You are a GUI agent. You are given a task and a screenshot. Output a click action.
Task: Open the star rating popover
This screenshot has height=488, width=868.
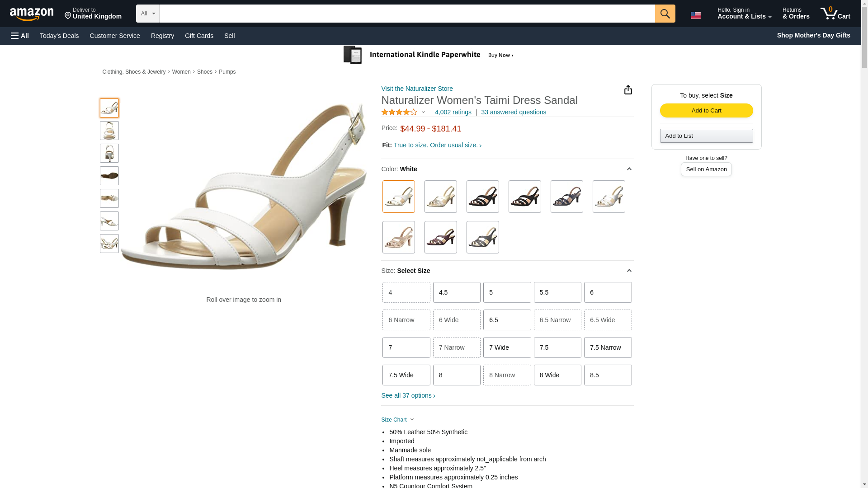(x=403, y=112)
